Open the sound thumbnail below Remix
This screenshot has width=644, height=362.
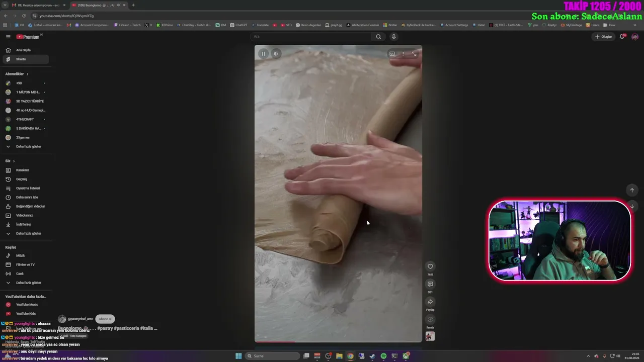[430, 336]
